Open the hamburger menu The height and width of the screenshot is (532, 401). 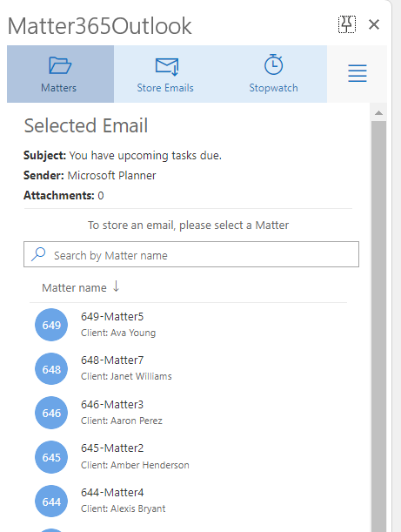click(358, 73)
